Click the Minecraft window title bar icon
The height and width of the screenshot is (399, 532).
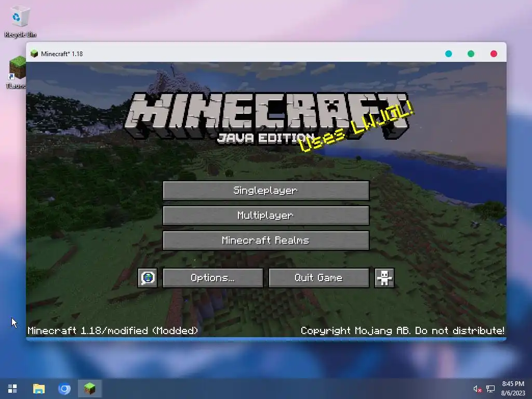tap(34, 54)
